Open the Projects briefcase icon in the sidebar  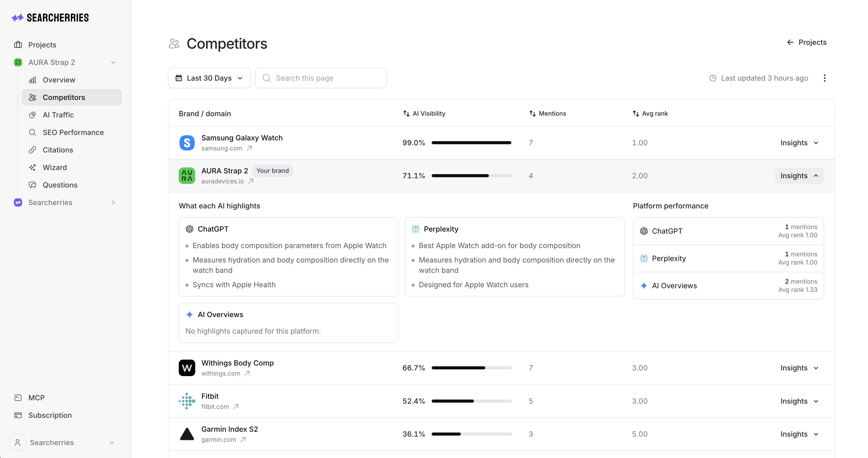click(x=18, y=45)
